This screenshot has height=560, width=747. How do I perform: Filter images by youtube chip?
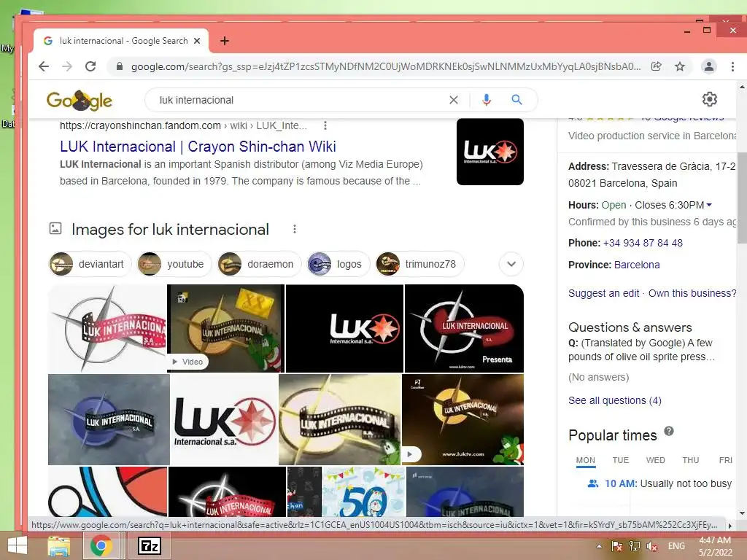tap(174, 264)
